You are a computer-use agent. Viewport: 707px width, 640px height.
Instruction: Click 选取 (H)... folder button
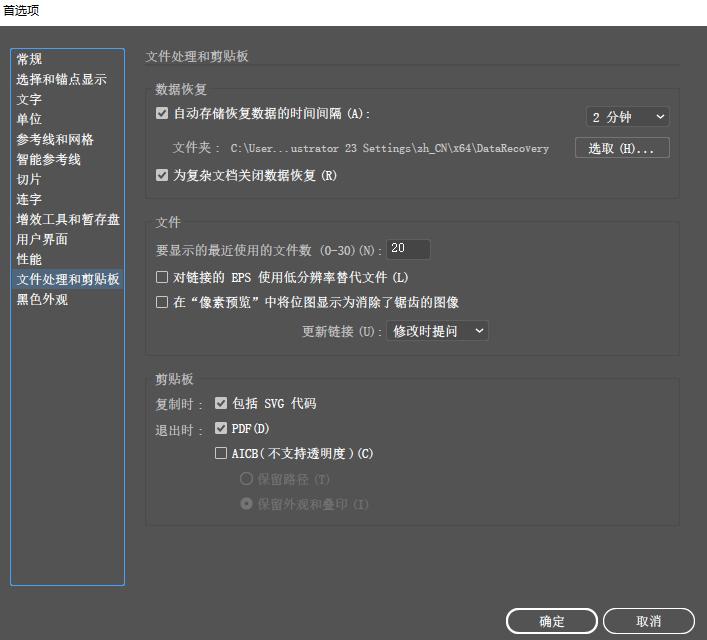point(622,148)
